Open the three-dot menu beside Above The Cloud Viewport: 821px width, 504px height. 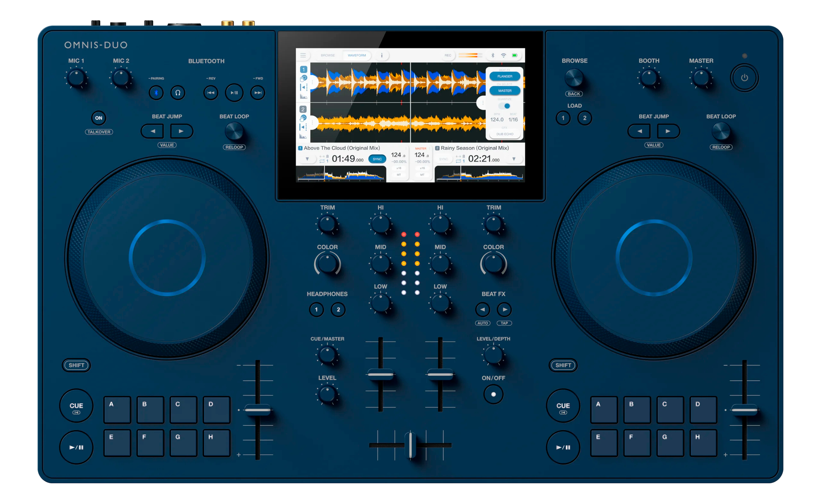click(x=406, y=148)
